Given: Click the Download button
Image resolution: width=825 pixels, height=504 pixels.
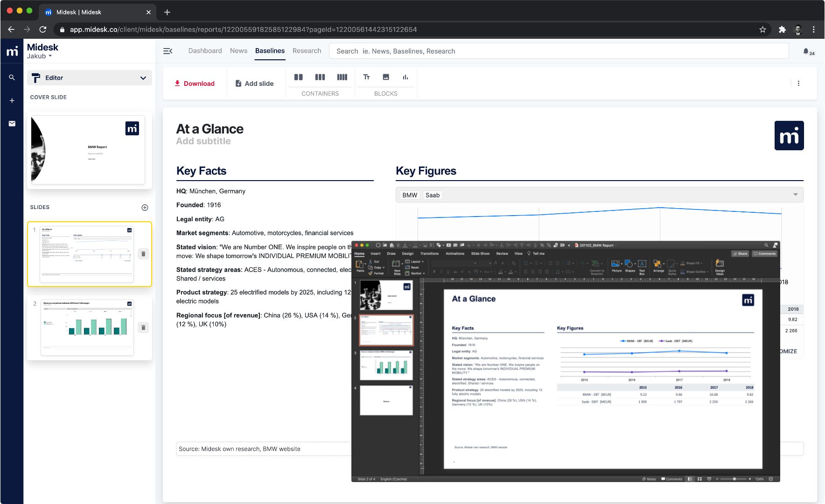Looking at the screenshot, I should [195, 84].
